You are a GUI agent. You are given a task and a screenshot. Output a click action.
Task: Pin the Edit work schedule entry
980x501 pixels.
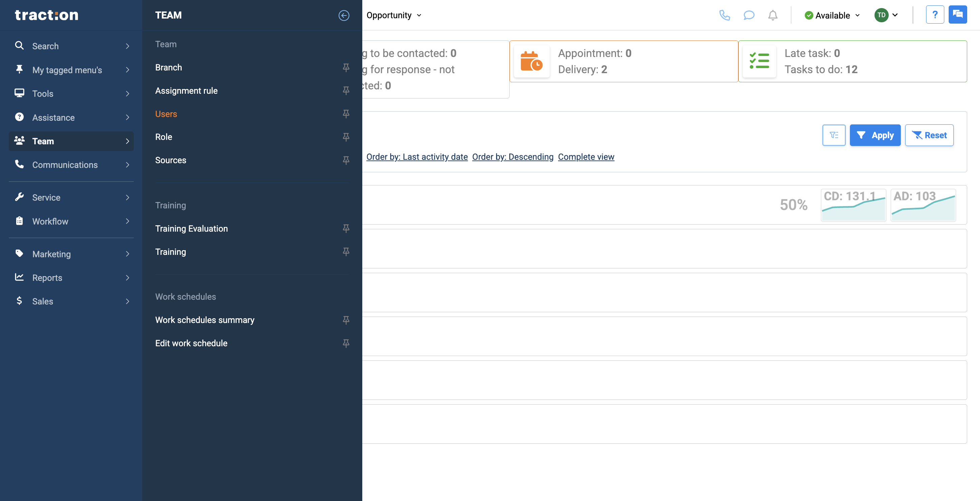coord(345,343)
